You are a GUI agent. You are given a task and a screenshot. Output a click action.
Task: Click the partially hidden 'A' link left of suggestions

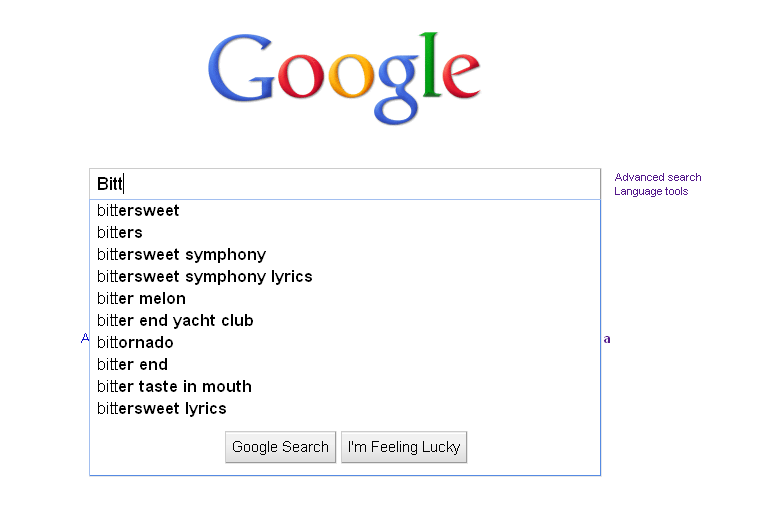click(85, 338)
